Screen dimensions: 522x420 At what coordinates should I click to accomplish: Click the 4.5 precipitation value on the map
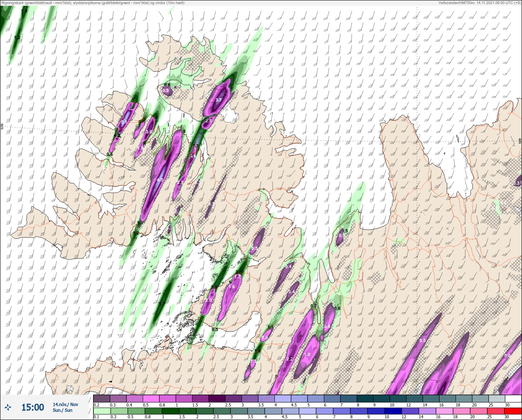click(160, 180)
